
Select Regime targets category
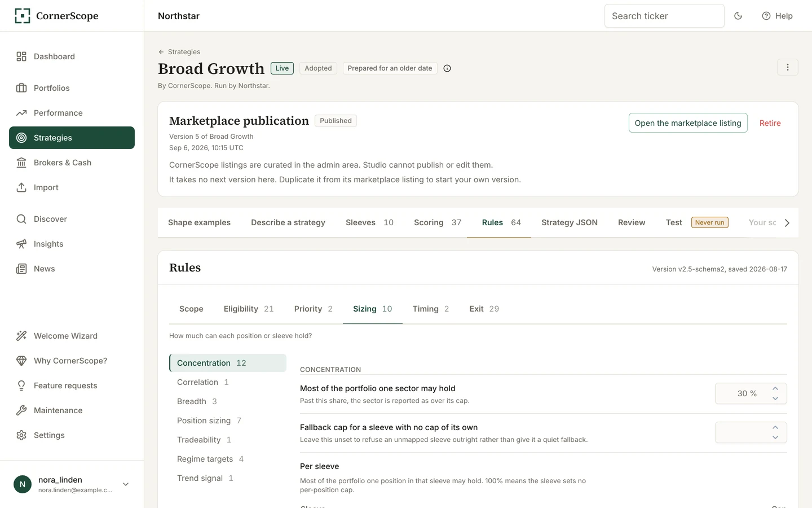coord(228,459)
